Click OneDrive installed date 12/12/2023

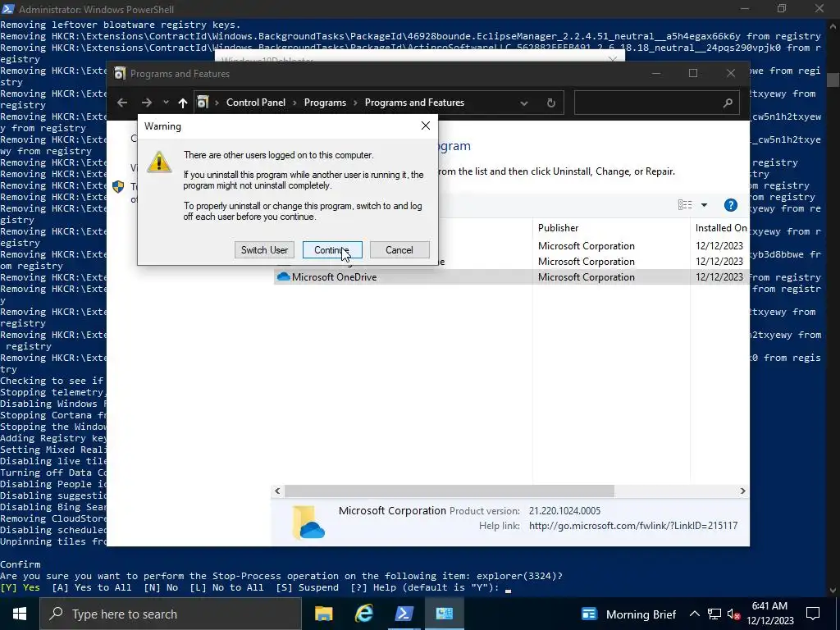pyautogui.click(x=719, y=277)
